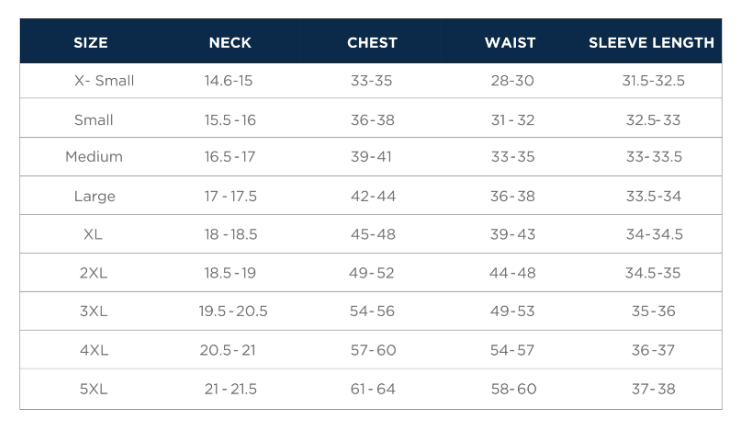Select the XL size label
744x434 pixels.
pyautogui.click(x=93, y=234)
